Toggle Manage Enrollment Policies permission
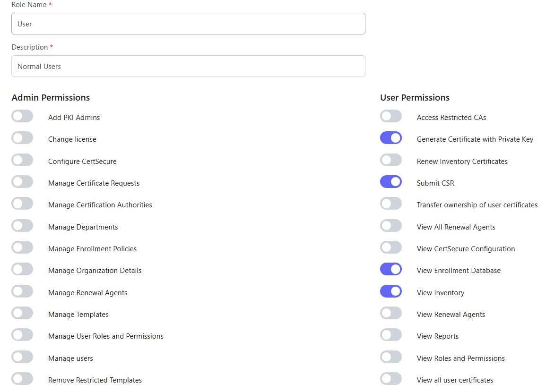Screen dimensions: 546x392 coord(22,247)
